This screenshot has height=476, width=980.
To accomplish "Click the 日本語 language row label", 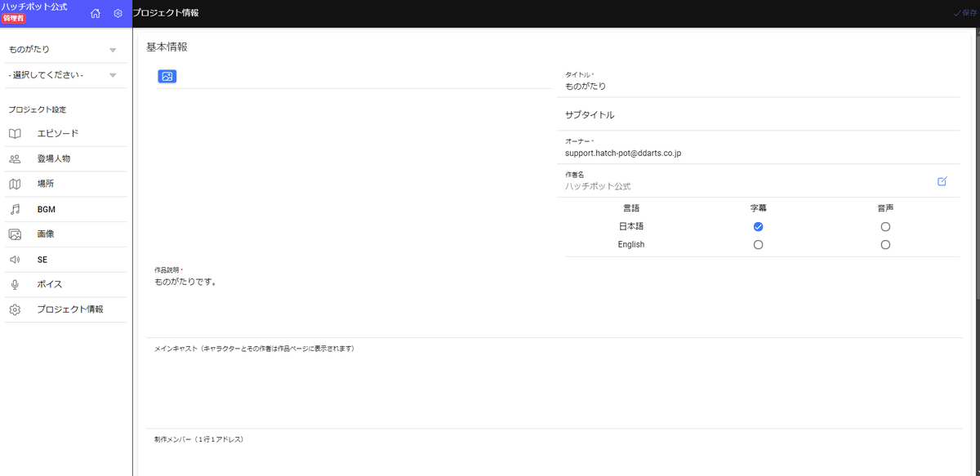I will (x=631, y=226).
